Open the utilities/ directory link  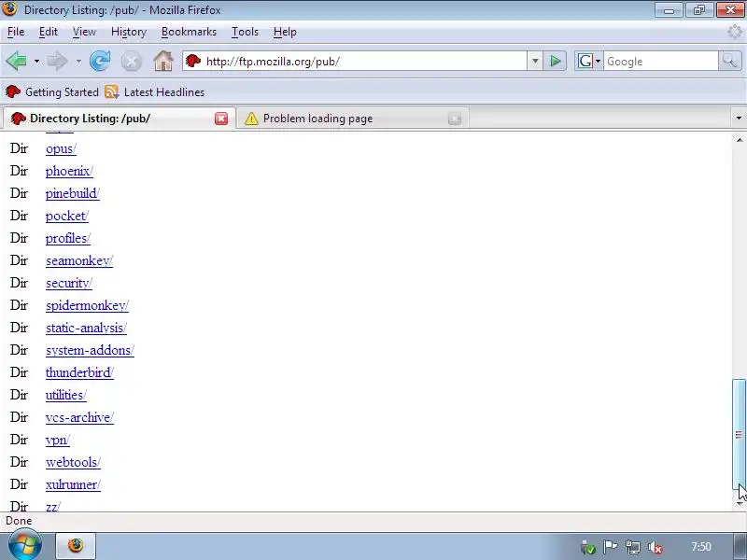pyautogui.click(x=66, y=395)
